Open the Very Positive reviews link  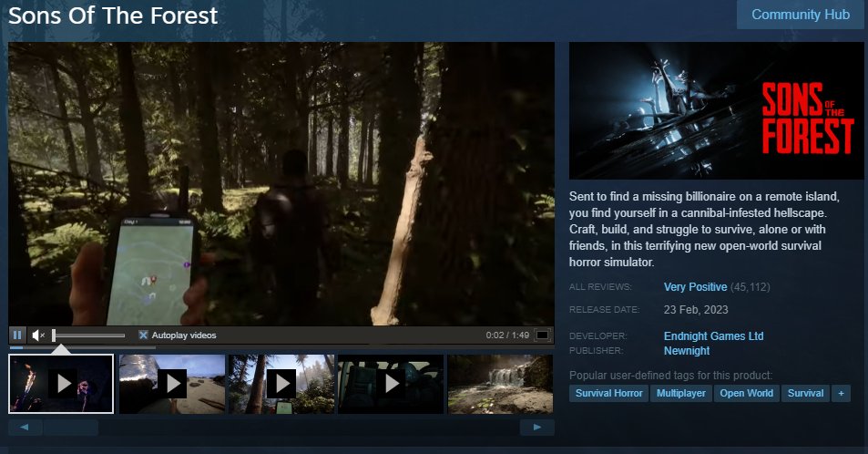tap(695, 286)
